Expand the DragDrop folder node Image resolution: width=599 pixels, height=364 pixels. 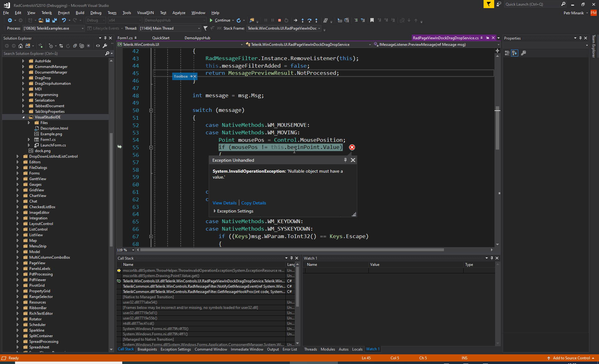point(23,78)
